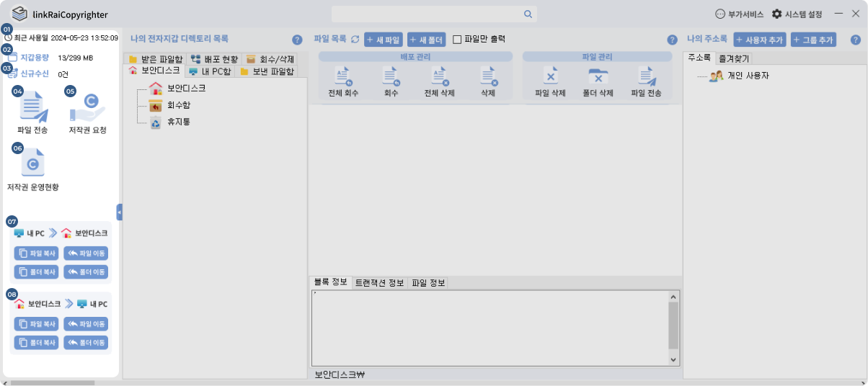Click the 사용자 추가 button
The image size is (868, 386).
coord(760,40)
